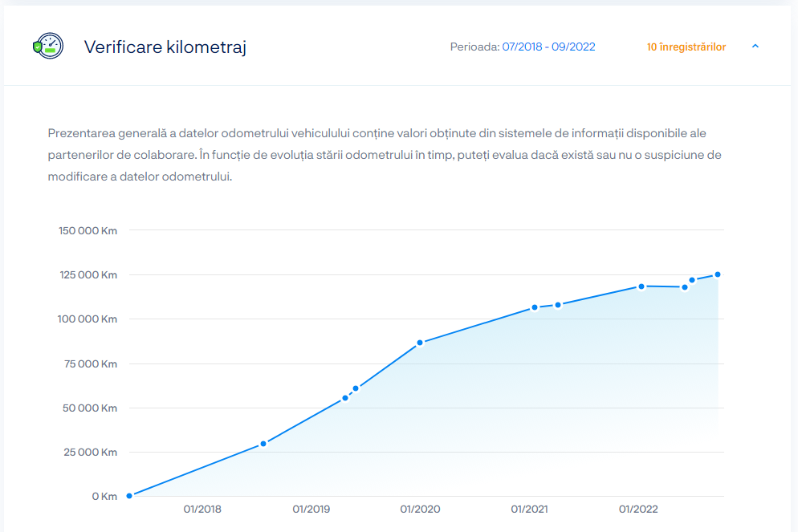Click the 100 000 Km axis label
Image resolution: width=798 pixels, height=532 pixels.
click(x=87, y=319)
